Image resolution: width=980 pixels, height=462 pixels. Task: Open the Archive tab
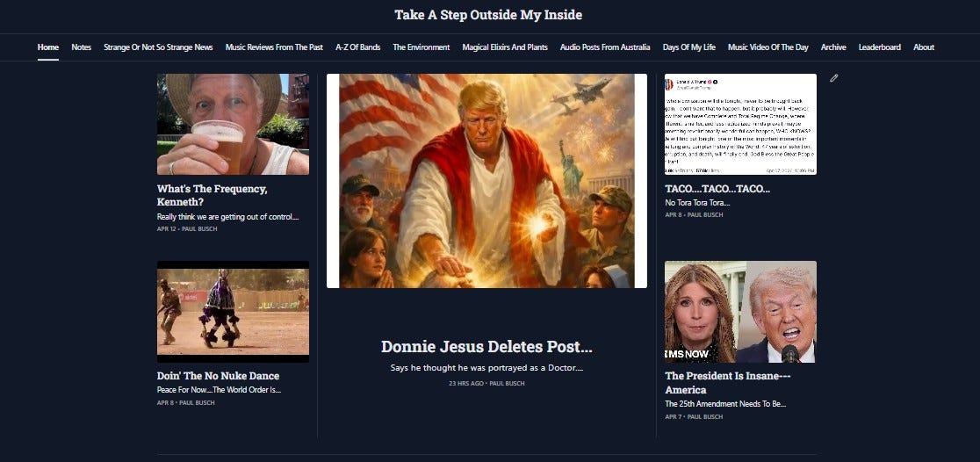coord(833,47)
